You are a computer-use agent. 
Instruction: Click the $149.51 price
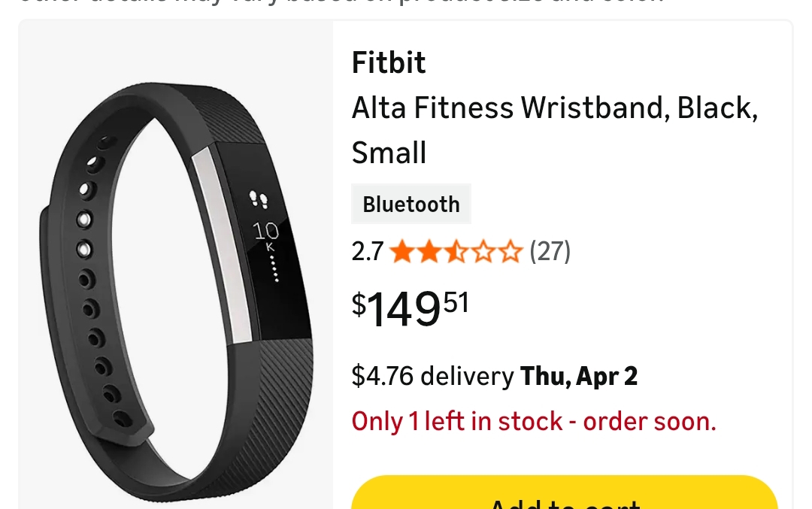[411, 309]
